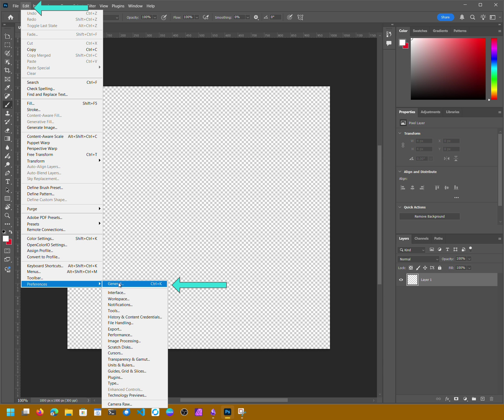The width and height of the screenshot is (504, 420).
Task: Open smoothing options gear icon
Action: click(x=256, y=17)
